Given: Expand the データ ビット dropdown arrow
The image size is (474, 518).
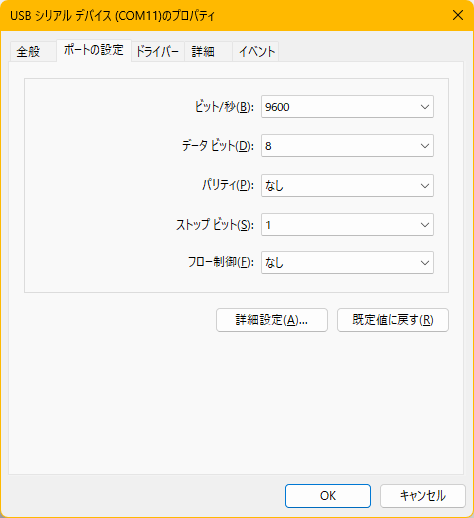Looking at the screenshot, I should click(425, 146).
